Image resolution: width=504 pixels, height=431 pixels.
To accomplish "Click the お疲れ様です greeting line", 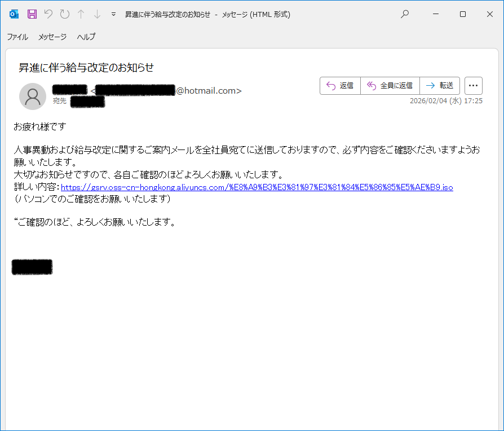I will (x=40, y=127).
